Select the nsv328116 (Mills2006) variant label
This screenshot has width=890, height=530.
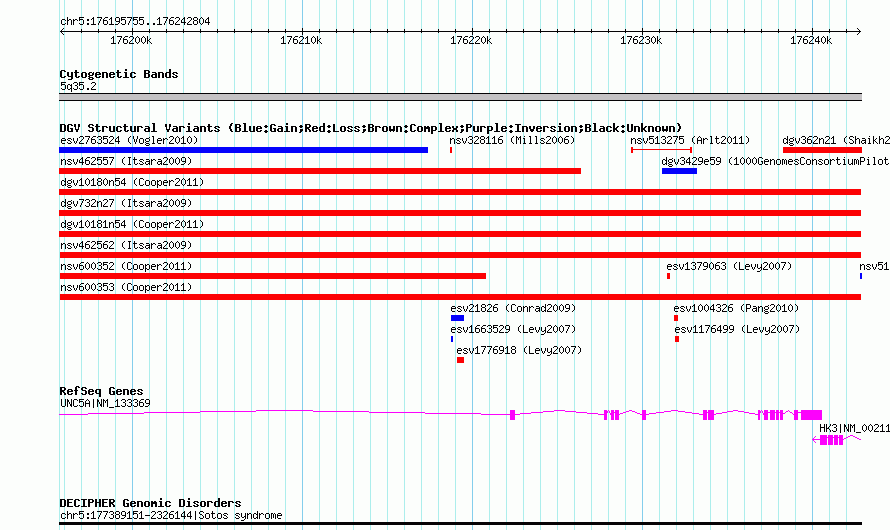(x=512, y=140)
